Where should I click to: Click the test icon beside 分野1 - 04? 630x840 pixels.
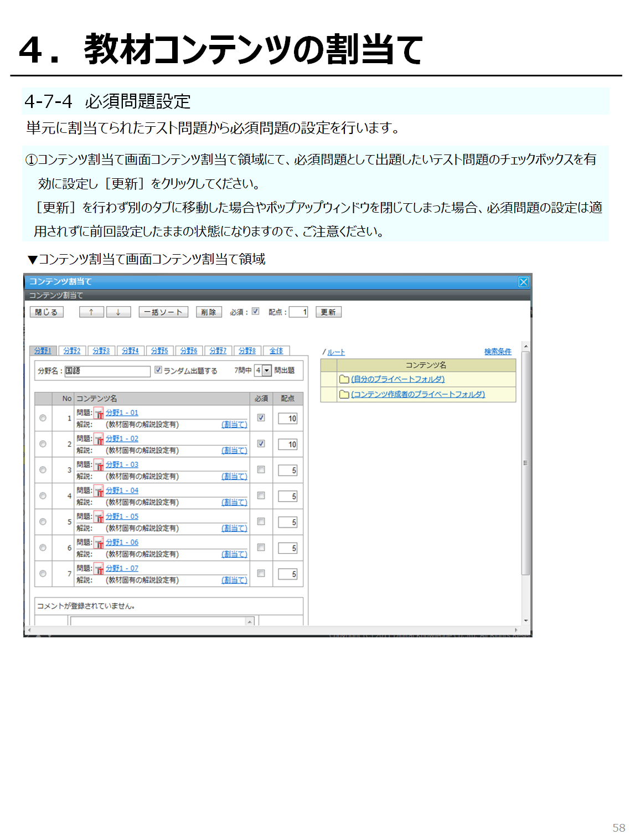99,491
